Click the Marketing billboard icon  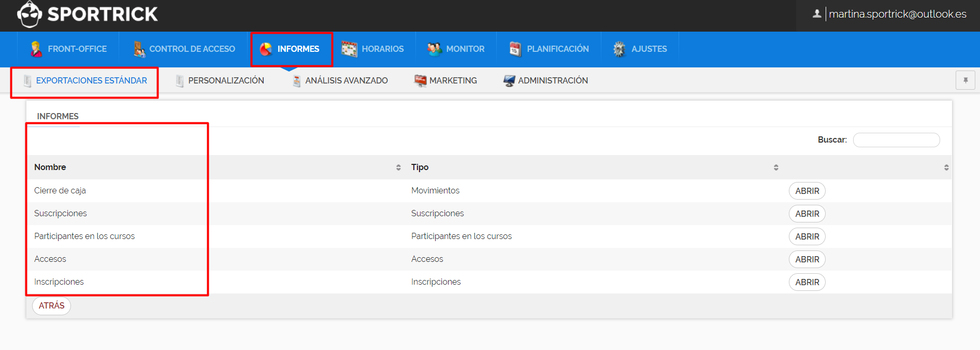(x=420, y=81)
